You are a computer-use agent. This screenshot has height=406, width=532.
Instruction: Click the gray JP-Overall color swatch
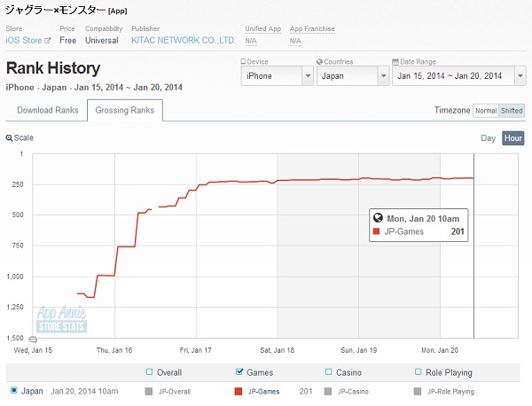point(149,392)
